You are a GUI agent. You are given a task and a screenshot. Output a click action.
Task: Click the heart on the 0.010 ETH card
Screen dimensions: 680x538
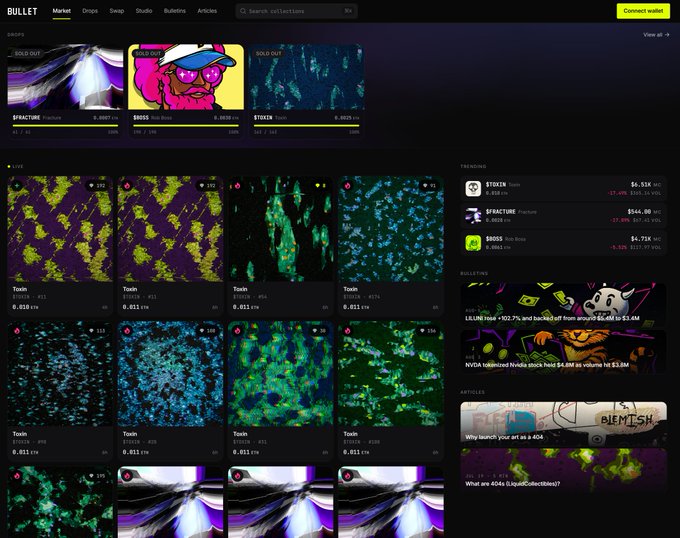click(x=92, y=186)
